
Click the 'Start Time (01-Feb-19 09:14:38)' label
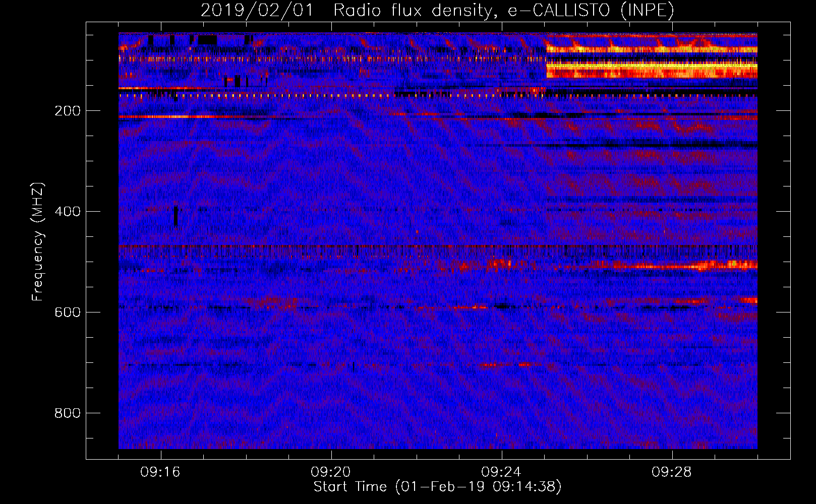(x=438, y=487)
